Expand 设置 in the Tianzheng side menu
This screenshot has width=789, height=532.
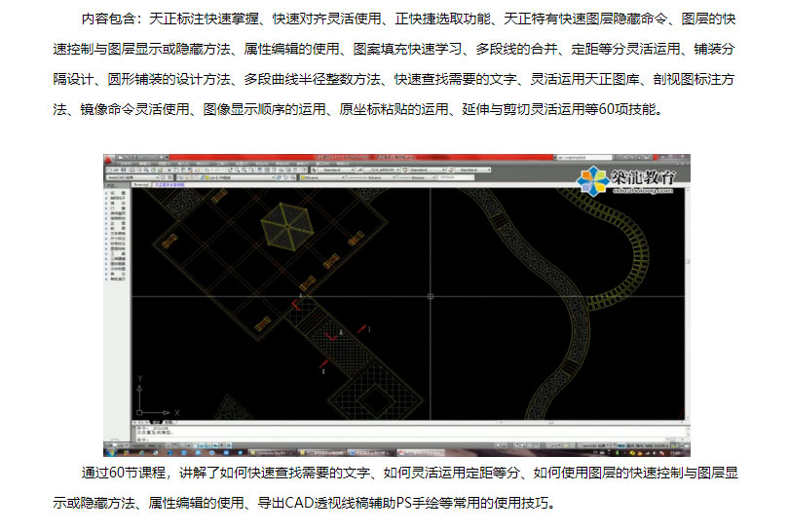118,194
